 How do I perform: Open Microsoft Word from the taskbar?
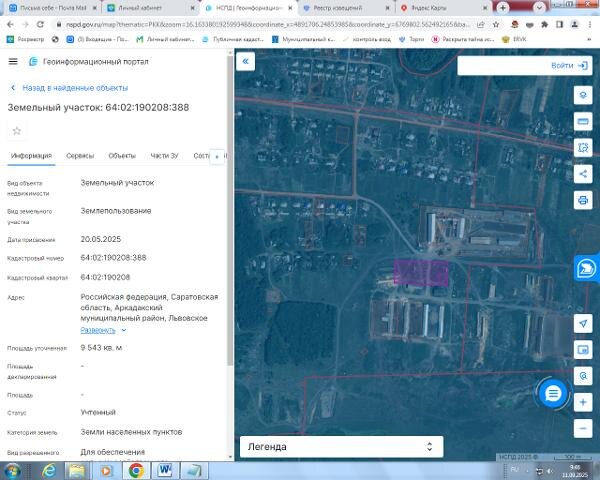(165, 470)
